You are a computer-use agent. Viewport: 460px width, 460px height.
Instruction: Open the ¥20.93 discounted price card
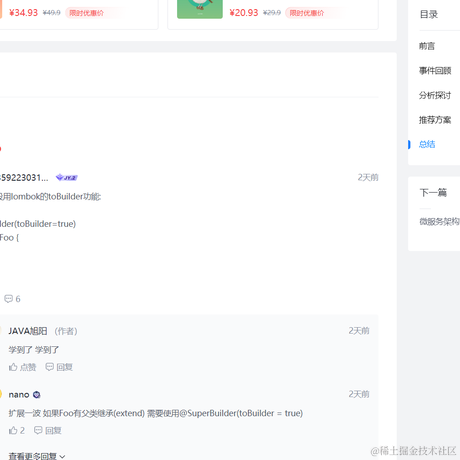pos(273,15)
